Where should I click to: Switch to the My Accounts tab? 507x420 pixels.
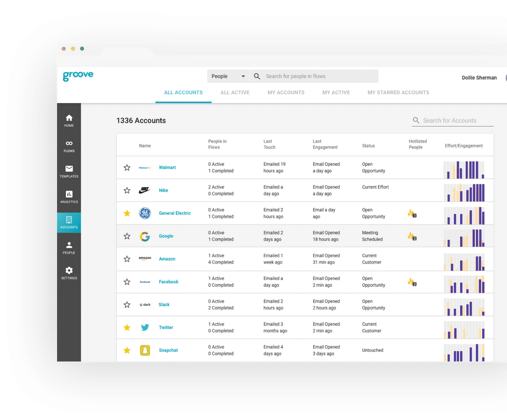tap(286, 92)
